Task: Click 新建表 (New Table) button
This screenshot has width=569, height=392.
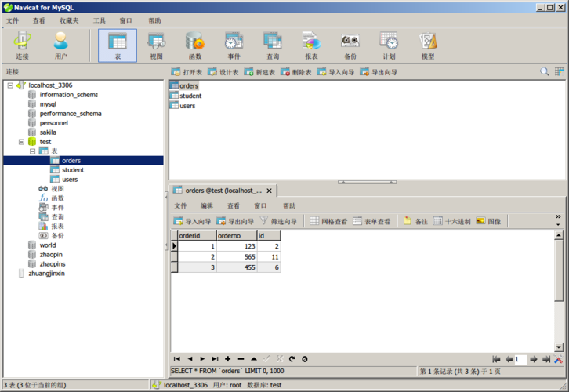Action: click(260, 72)
